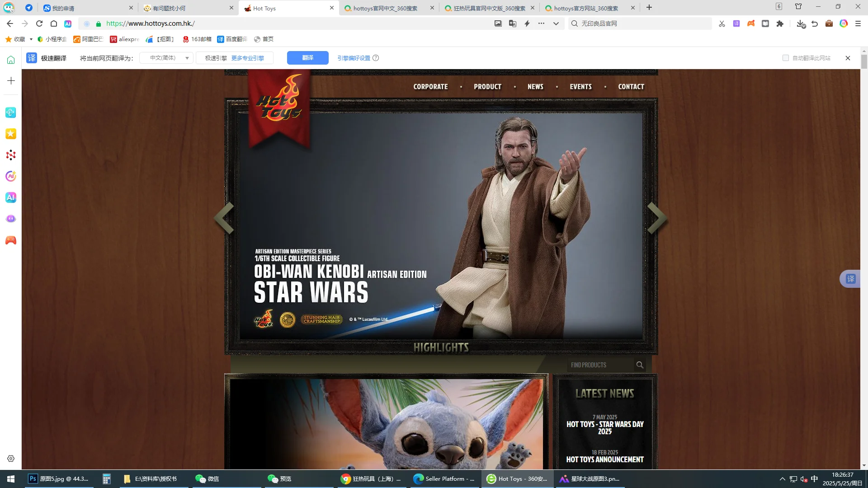Open the sidebar settings gear
The image size is (868, 488).
click(11, 459)
